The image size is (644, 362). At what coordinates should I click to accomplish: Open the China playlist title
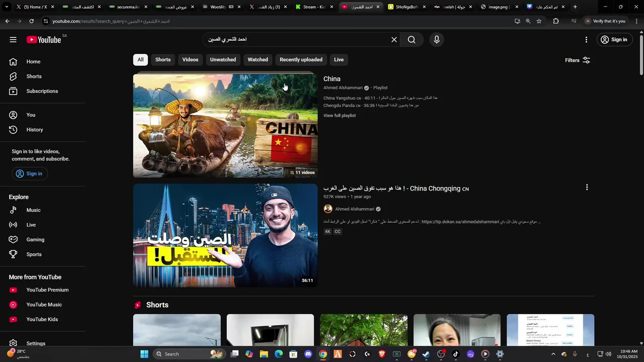coord(332,79)
